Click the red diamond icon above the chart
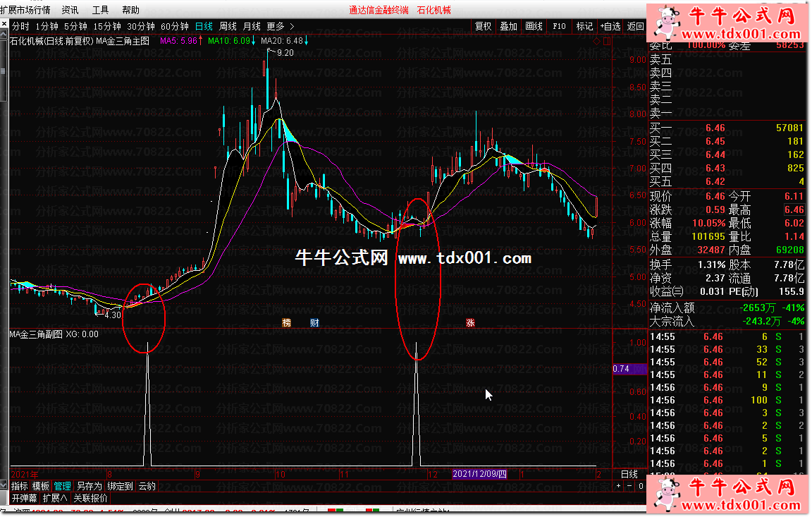812x517 pixels. 596,41
